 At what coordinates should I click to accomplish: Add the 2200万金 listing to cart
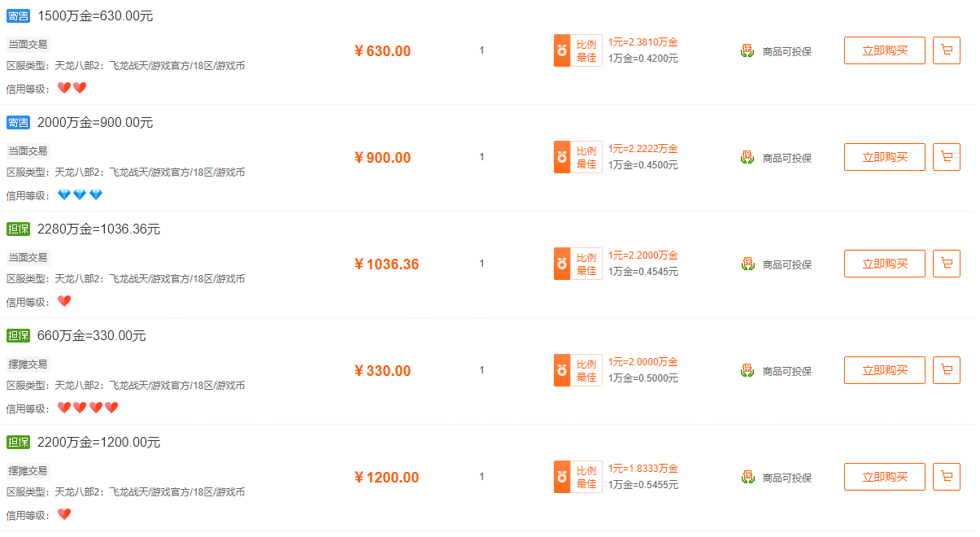coord(947,477)
